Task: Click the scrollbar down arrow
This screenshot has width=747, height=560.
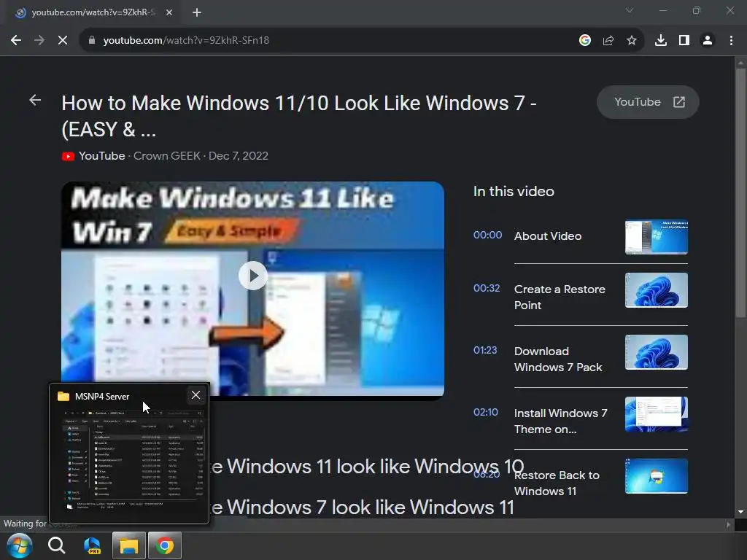Action: [740, 512]
